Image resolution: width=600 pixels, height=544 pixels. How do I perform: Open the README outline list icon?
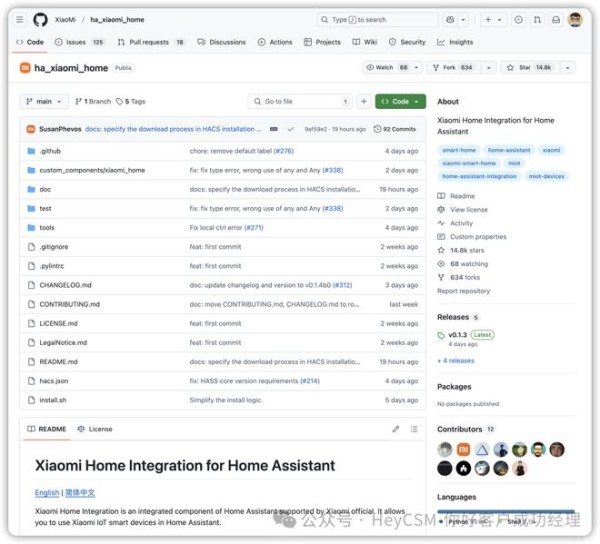click(x=414, y=429)
